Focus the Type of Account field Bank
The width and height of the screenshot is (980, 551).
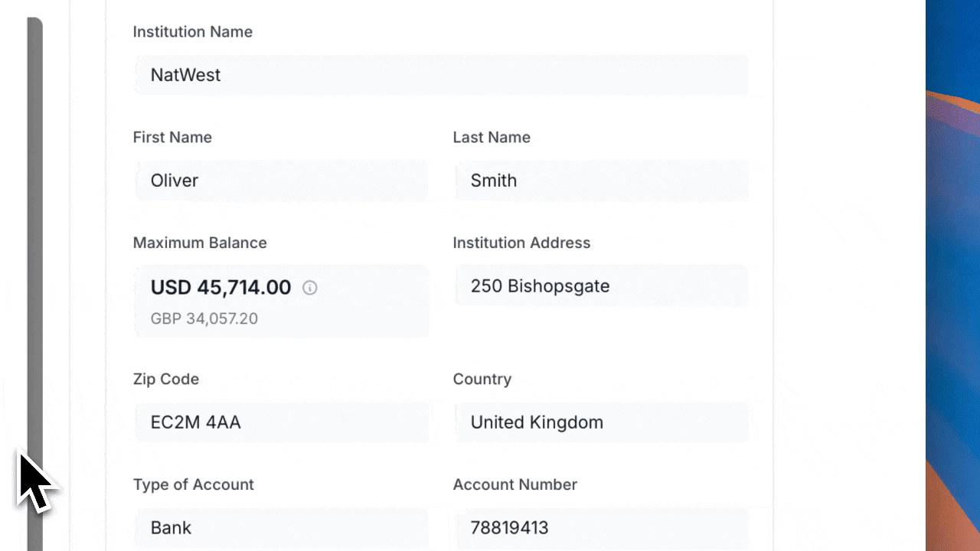pos(281,528)
